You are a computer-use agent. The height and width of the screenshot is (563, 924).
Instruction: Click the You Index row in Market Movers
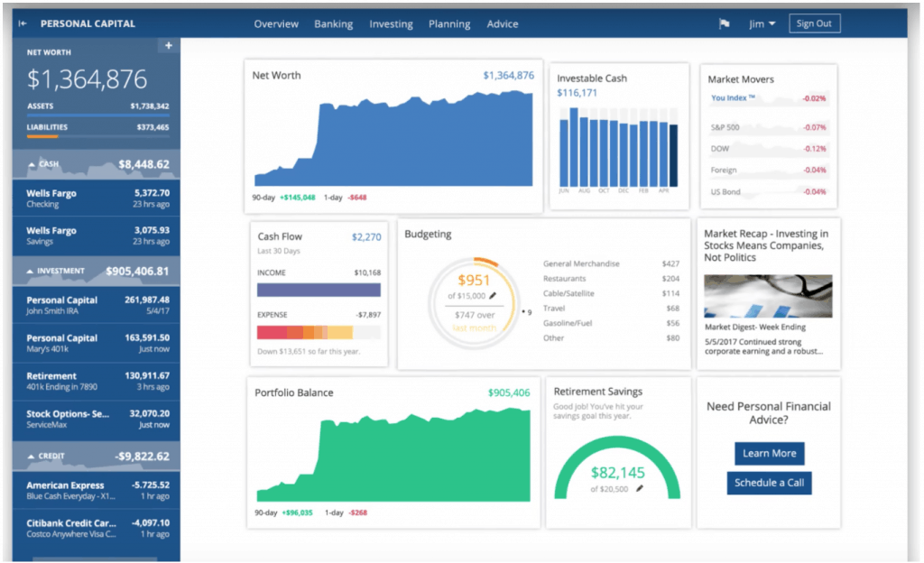click(x=769, y=98)
